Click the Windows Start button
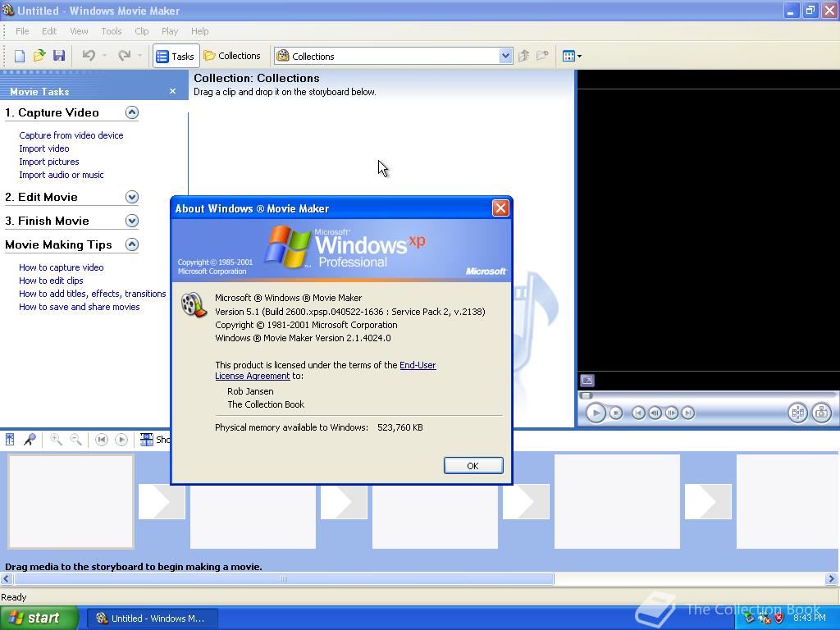 [x=39, y=618]
